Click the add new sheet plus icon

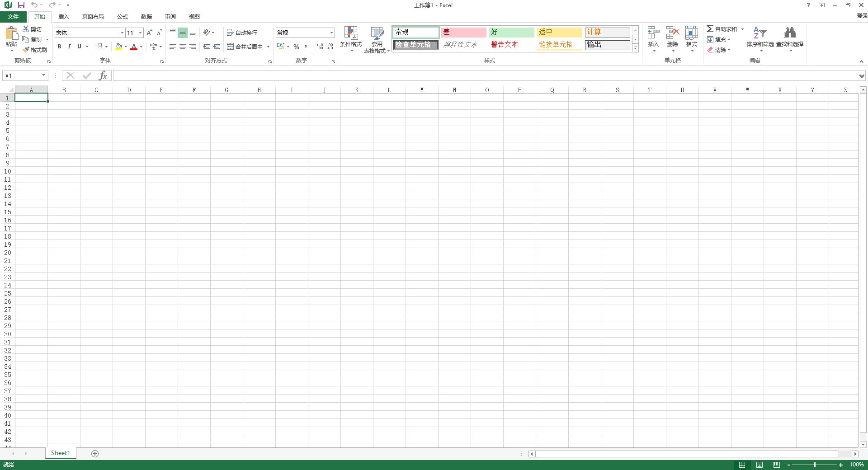[x=95, y=453]
